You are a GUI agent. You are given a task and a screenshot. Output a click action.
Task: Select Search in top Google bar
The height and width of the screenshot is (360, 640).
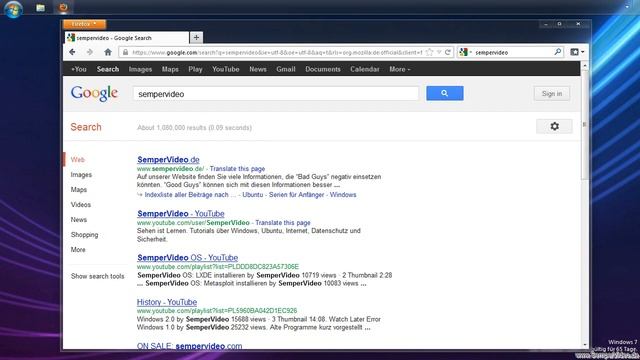click(x=108, y=69)
